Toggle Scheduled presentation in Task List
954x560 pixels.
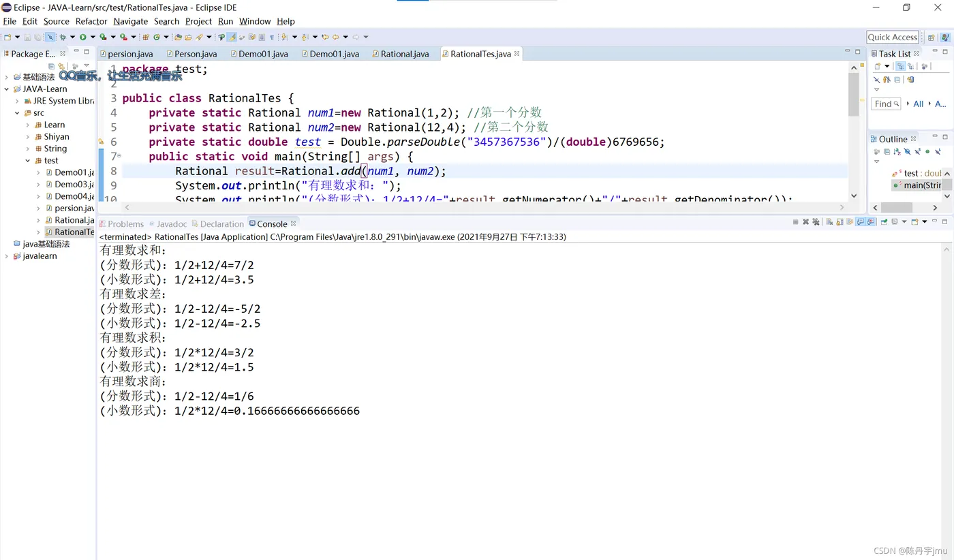pyautogui.click(x=911, y=66)
